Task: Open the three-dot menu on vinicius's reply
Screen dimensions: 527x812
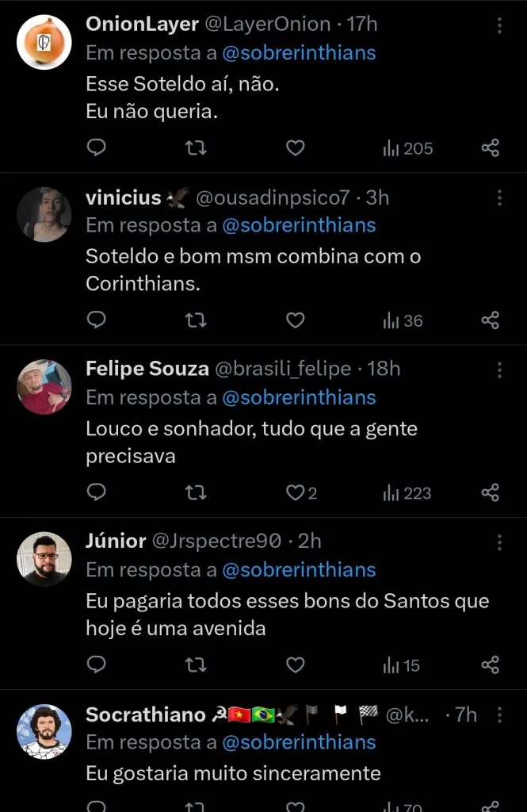Action: (498, 198)
